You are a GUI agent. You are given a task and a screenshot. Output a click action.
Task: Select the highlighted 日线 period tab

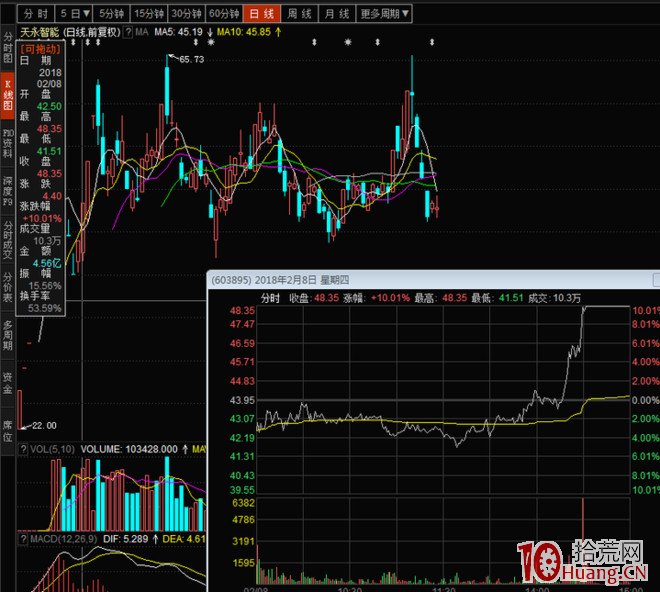click(x=262, y=14)
